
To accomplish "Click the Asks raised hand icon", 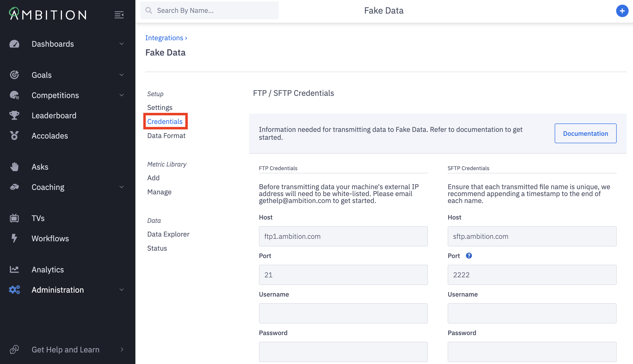I will click(14, 167).
